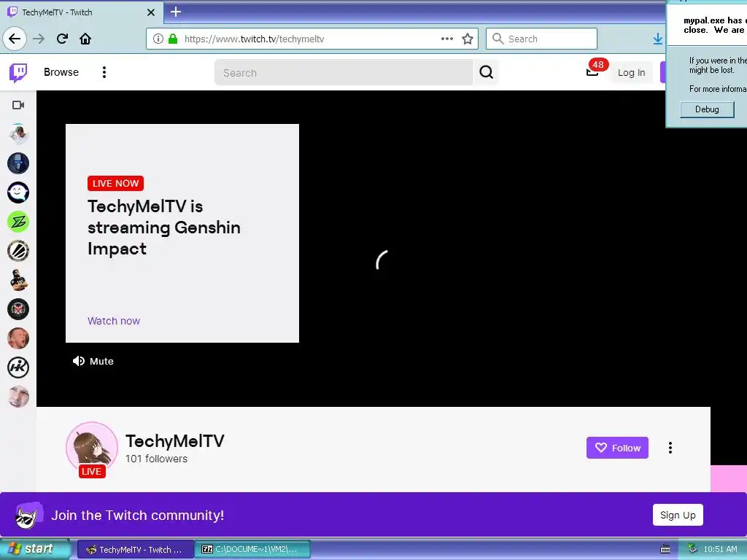This screenshot has height=560, width=747.
Task: Open the last sidebar channel avatar
Action: [18, 396]
